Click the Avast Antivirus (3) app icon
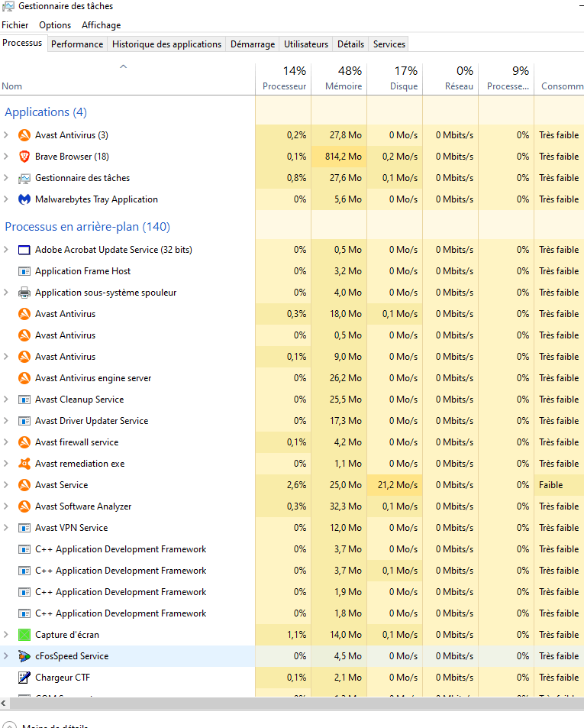 coord(24,135)
